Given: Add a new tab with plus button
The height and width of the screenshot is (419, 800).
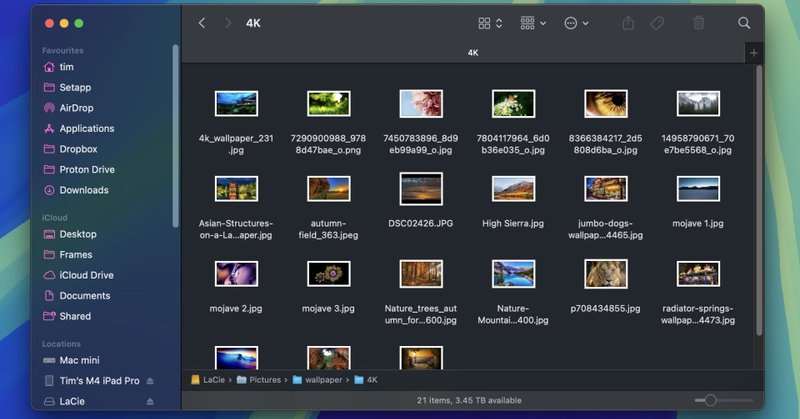Looking at the screenshot, I should click(x=754, y=53).
